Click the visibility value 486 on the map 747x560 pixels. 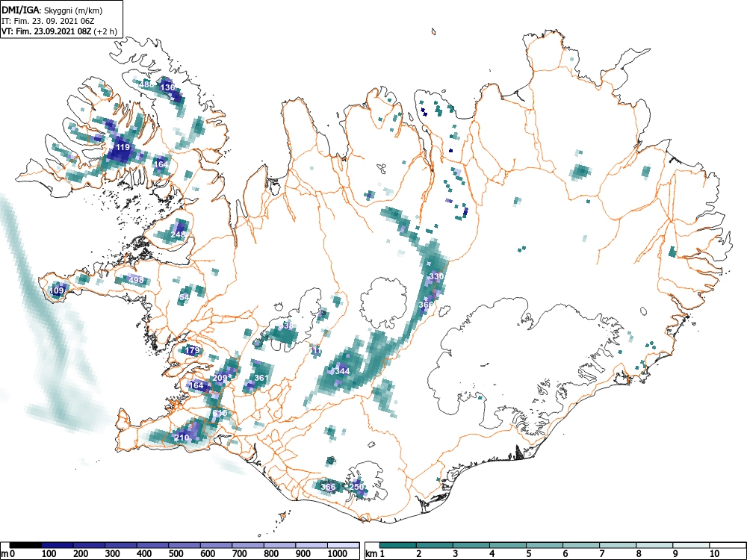coord(146,85)
